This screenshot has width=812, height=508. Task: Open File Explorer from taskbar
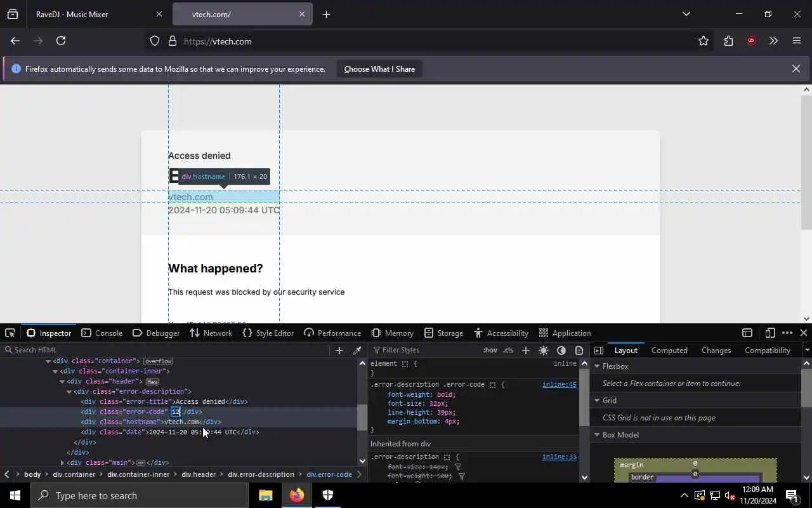(265, 495)
